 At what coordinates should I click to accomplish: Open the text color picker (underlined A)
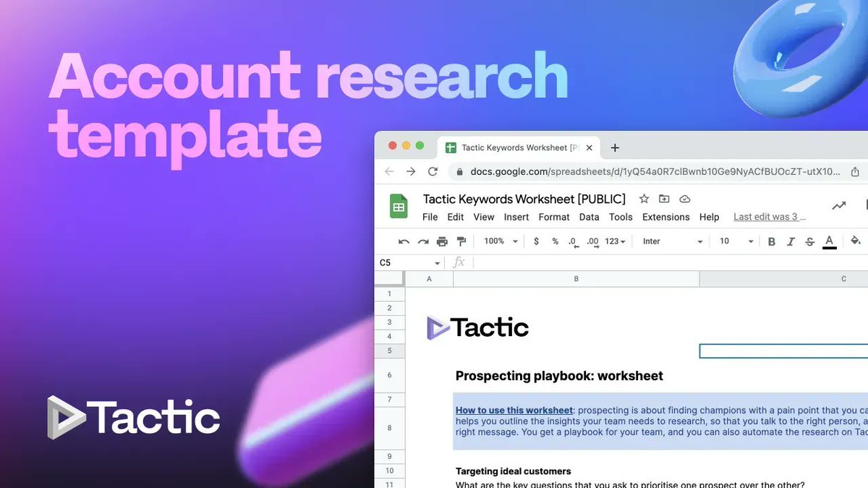pyautogui.click(x=829, y=241)
